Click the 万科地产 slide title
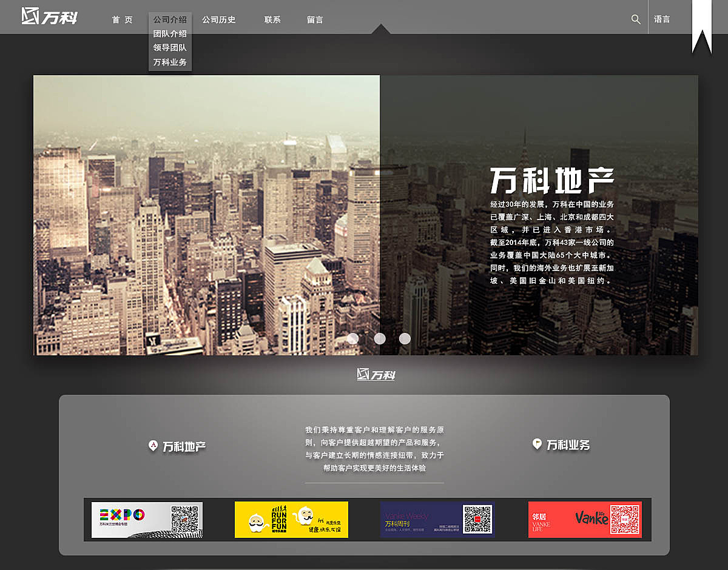 pyautogui.click(x=552, y=181)
